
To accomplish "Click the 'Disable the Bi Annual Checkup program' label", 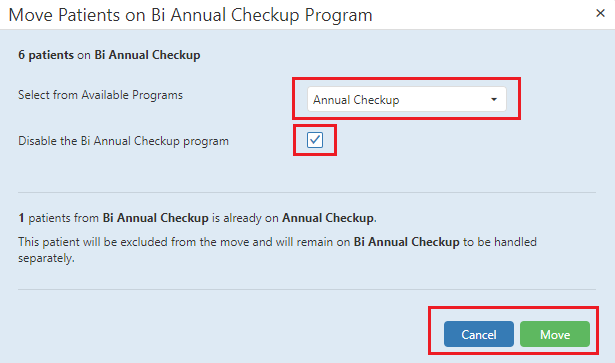I will click(123, 141).
